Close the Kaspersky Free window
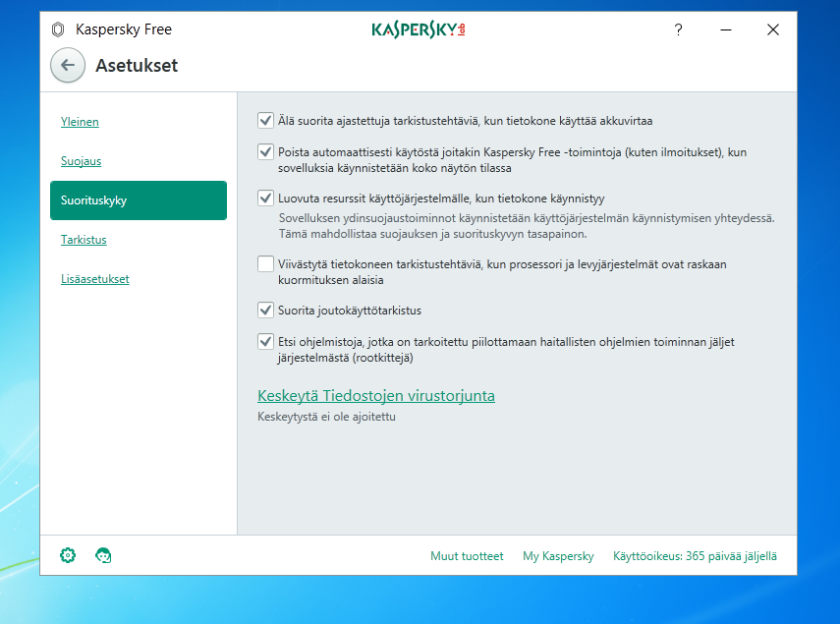This screenshot has width=840, height=624. (x=772, y=29)
